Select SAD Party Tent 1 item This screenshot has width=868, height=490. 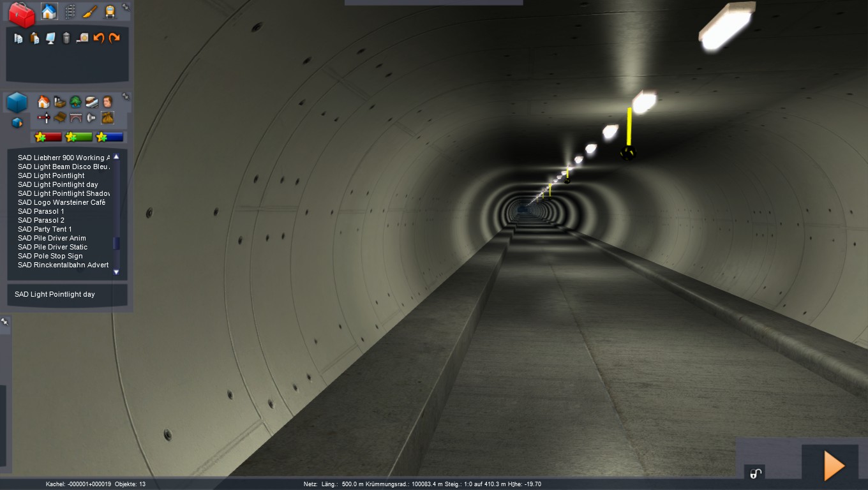tap(45, 229)
